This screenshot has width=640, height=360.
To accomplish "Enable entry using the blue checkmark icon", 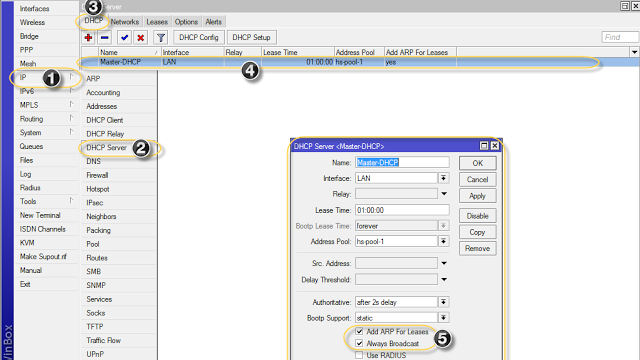I will point(124,38).
